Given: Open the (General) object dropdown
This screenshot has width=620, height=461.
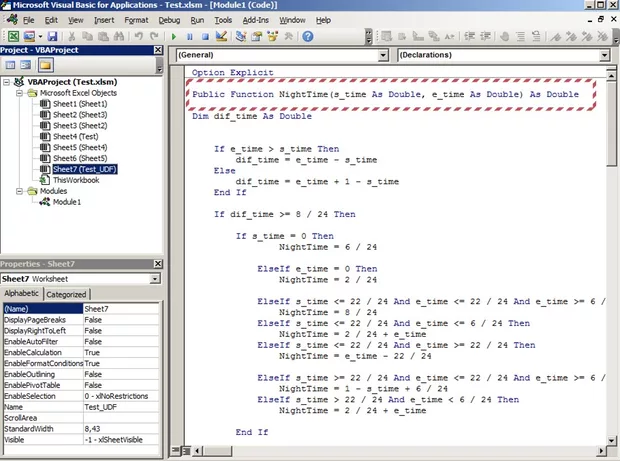Looking at the screenshot, I should coord(385,55).
